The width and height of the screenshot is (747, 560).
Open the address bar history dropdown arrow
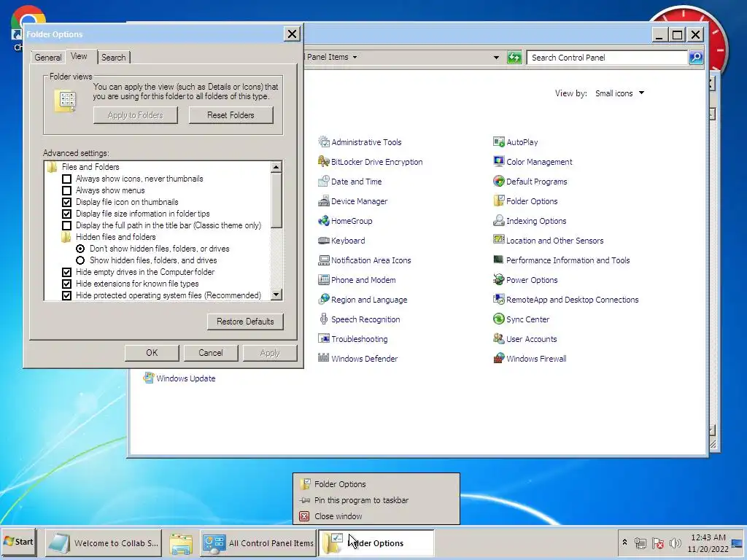click(x=496, y=58)
